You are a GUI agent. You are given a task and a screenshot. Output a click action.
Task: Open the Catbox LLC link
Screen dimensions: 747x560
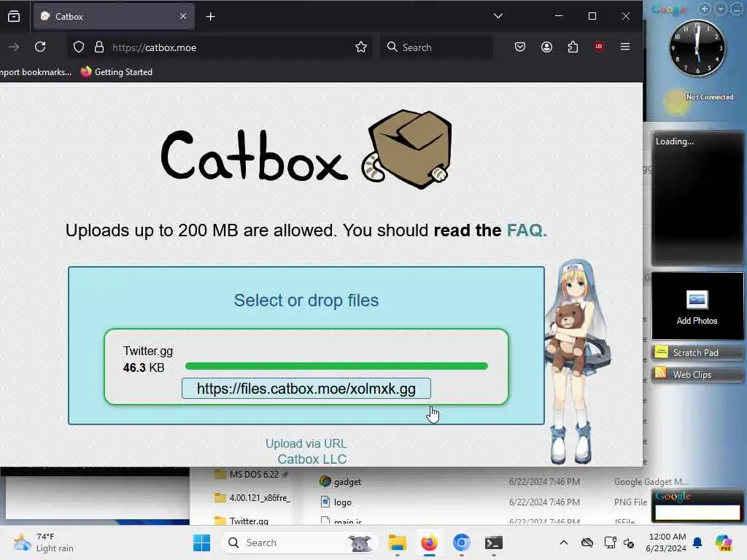pos(312,459)
